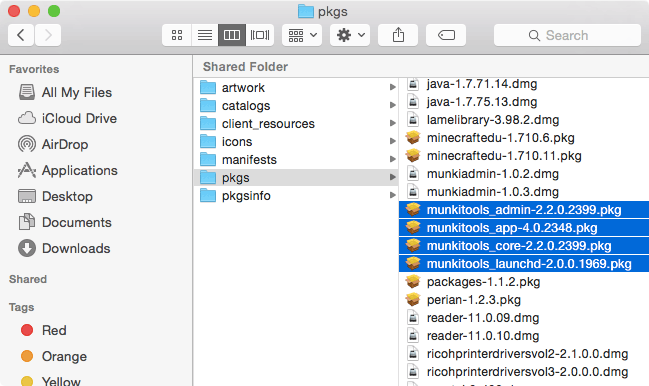Image resolution: width=649 pixels, height=386 pixels.
Task: Open the Action gear dropdown menu
Action: 350,35
